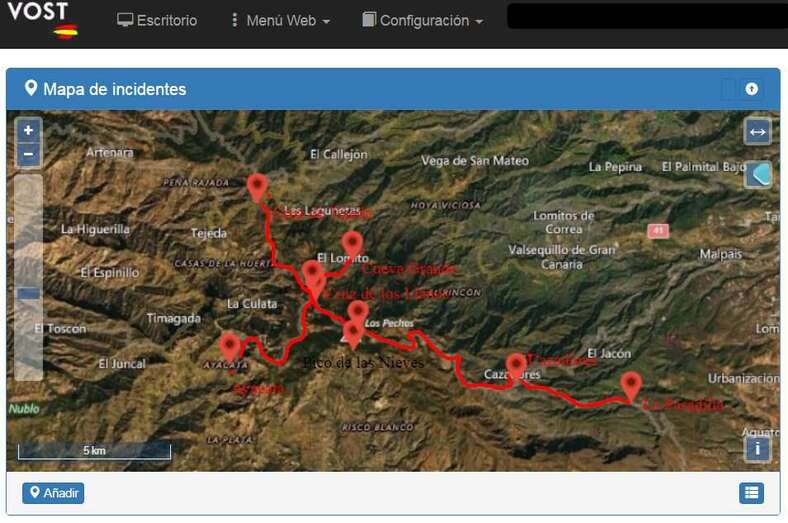Zoom out the map with minus button

[29, 154]
